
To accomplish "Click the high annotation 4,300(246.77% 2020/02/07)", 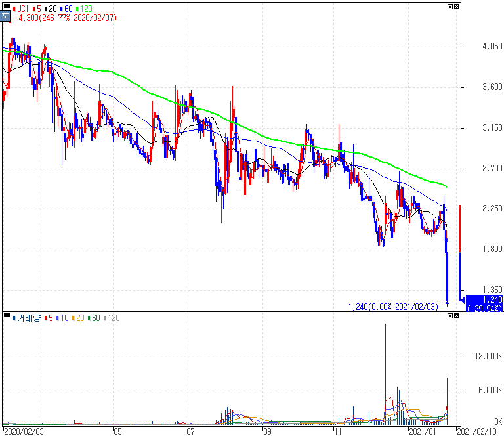I will [x=68, y=18].
